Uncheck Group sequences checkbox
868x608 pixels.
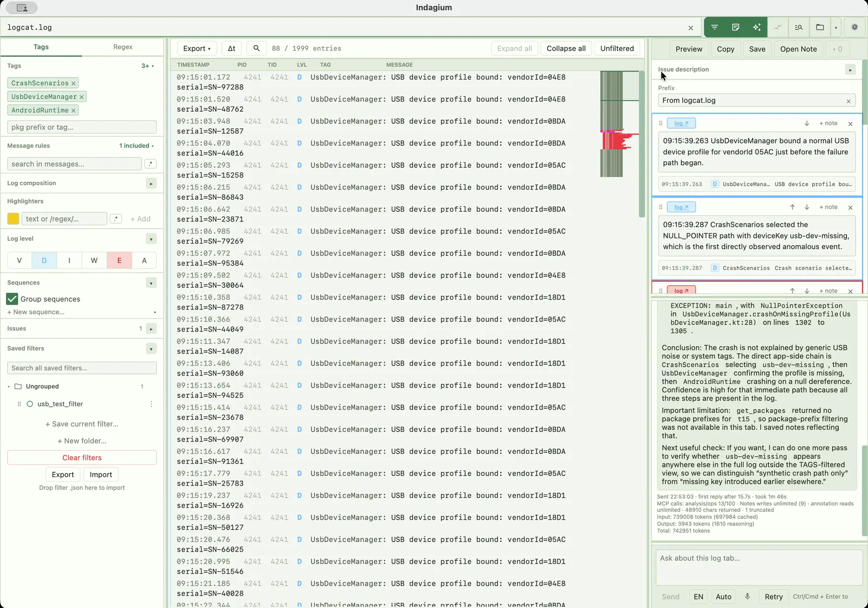tap(12, 299)
